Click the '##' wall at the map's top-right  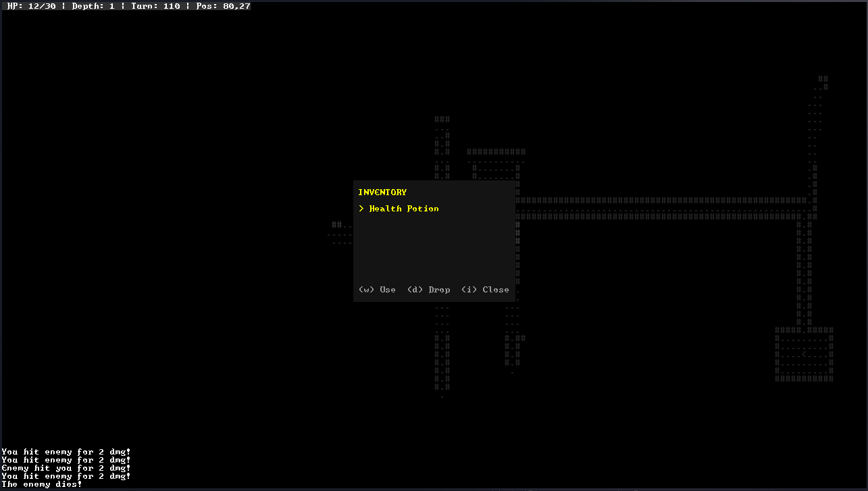pyautogui.click(x=823, y=79)
